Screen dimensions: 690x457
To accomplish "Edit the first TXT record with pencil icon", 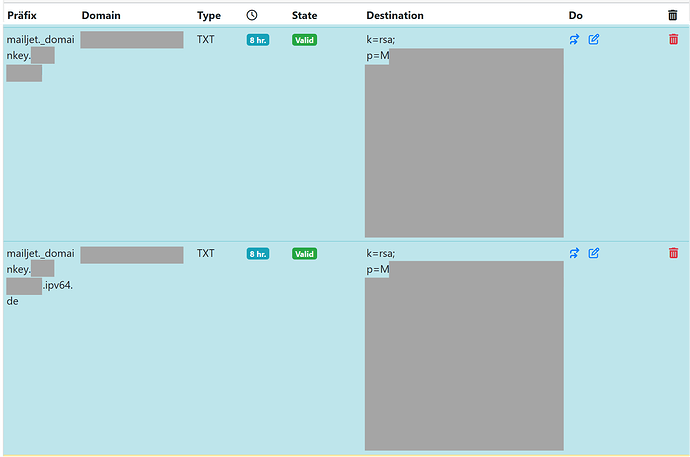I will point(593,40).
